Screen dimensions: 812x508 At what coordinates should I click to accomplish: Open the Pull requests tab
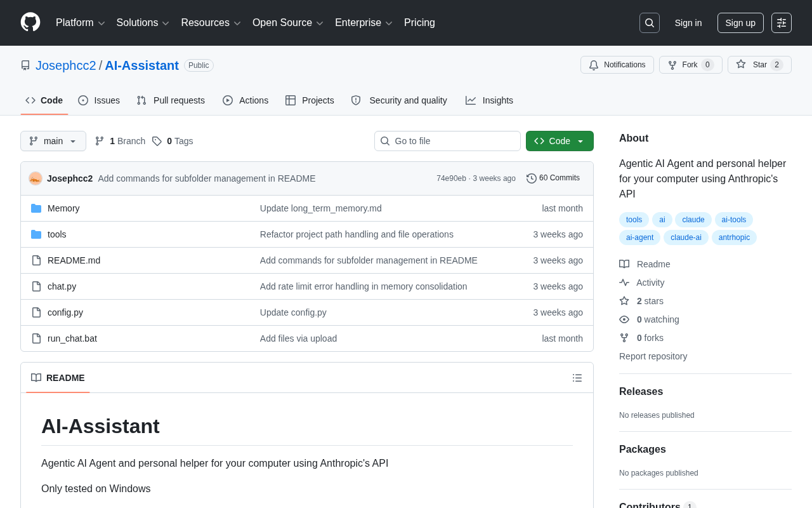(171, 100)
